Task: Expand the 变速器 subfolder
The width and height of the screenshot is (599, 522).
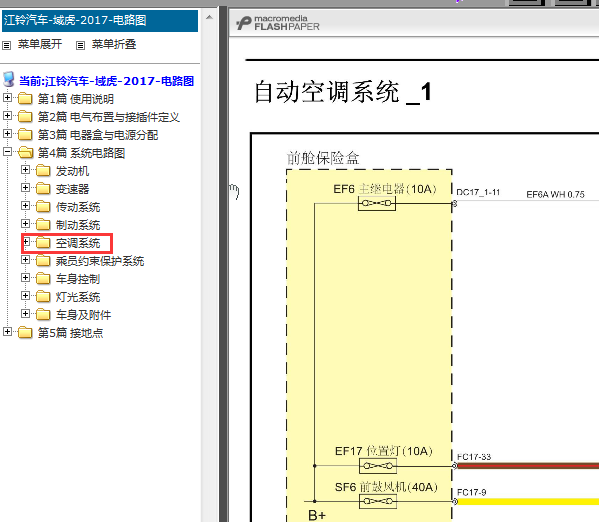Action: 25,187
